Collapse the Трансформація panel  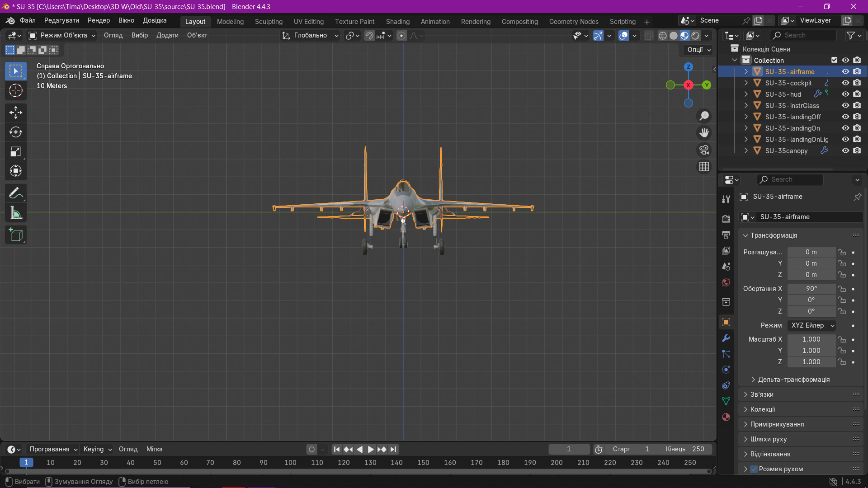pyautogui.click(x=745, y=235)
